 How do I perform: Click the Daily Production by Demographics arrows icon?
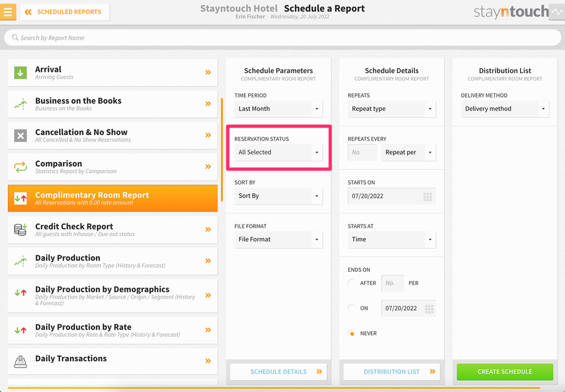pos(20,293)
